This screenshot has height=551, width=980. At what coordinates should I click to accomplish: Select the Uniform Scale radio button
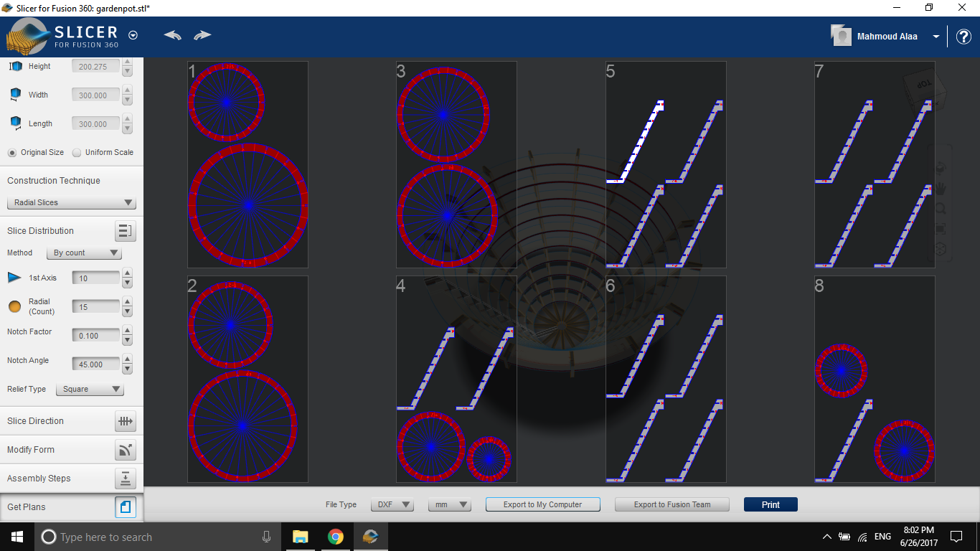(77, 153)
